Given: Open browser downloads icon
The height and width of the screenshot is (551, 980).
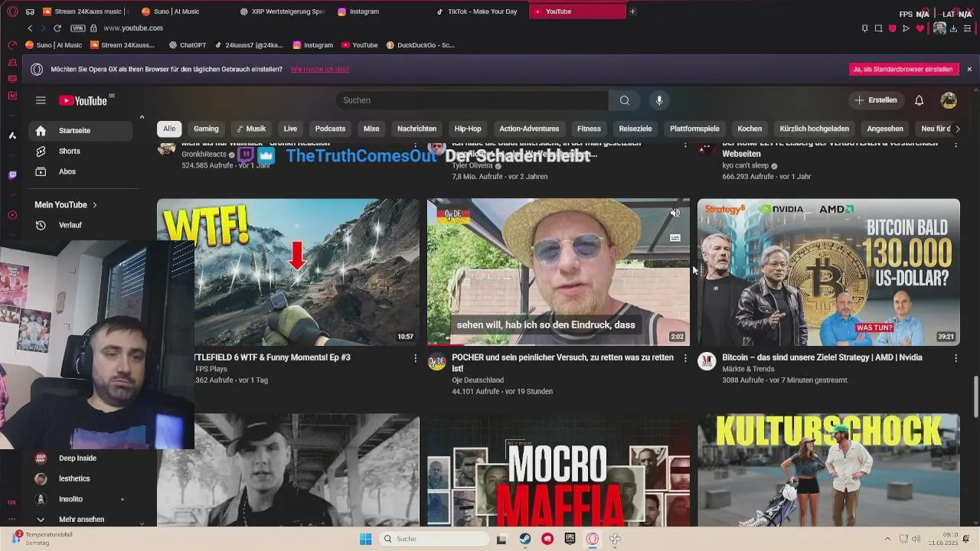Looking at the screenshot, I should coord(955,28).
